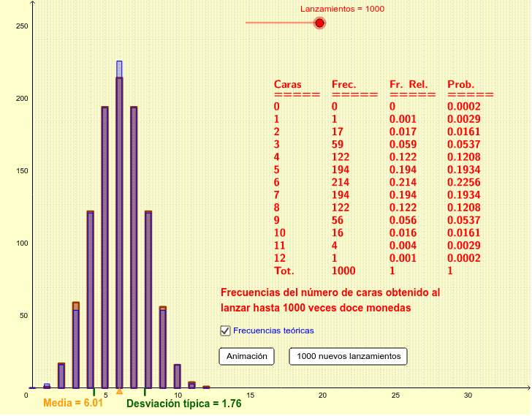Click the Lanzamientos = 1000 label
This screenshot has height=416, width=532.
click(x=342, y=10)
